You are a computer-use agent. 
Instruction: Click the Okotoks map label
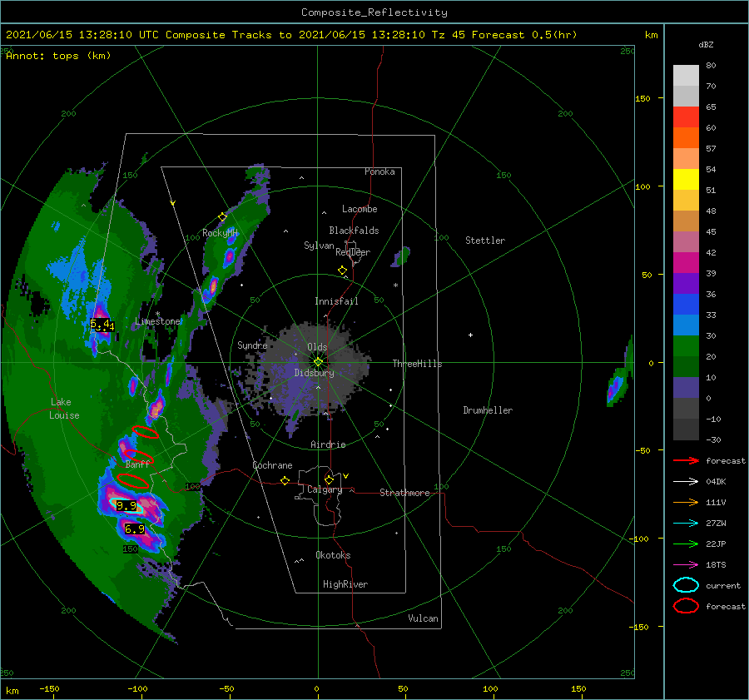coord(333,555)
